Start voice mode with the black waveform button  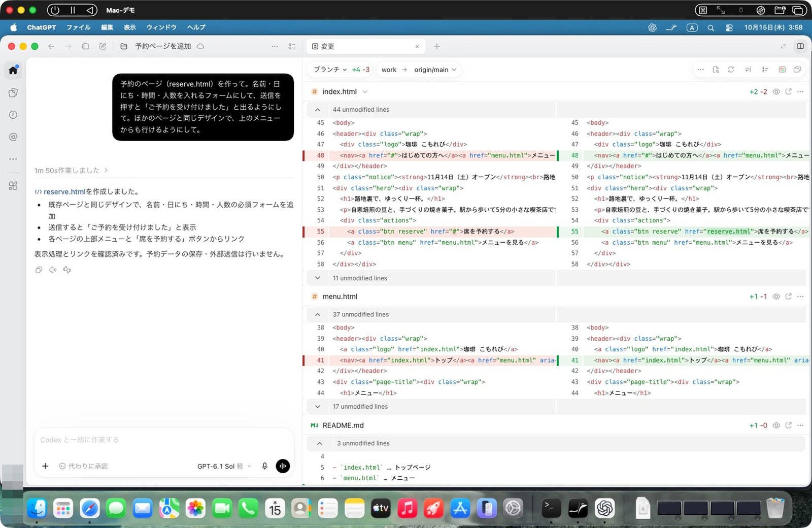[283, 466]
